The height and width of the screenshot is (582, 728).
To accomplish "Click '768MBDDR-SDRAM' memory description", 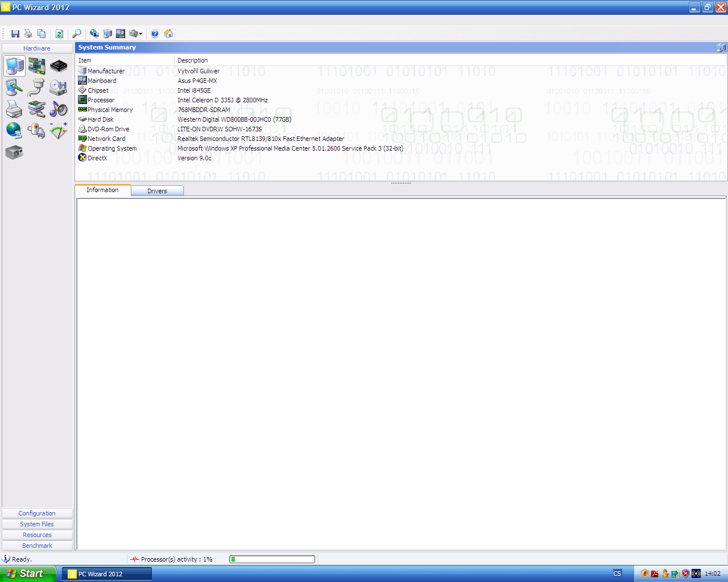I will coord(204,110).
